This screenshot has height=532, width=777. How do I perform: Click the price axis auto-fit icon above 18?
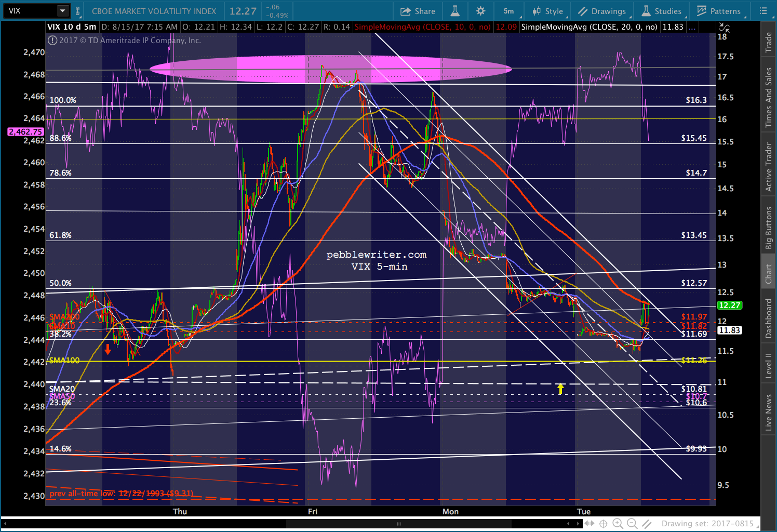[724, 27]
